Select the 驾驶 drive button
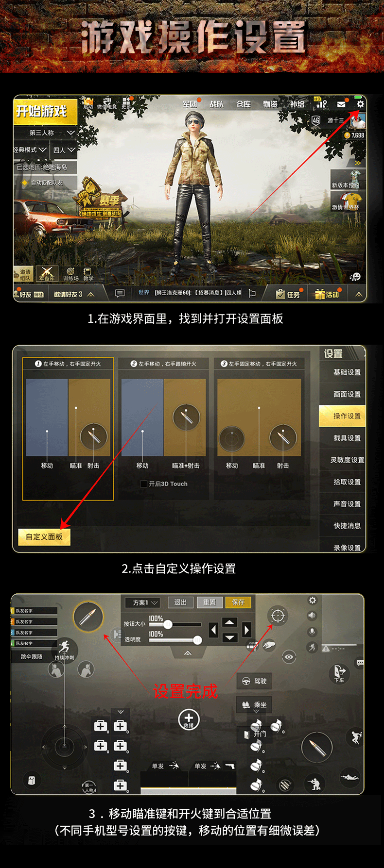 (255, 681)
